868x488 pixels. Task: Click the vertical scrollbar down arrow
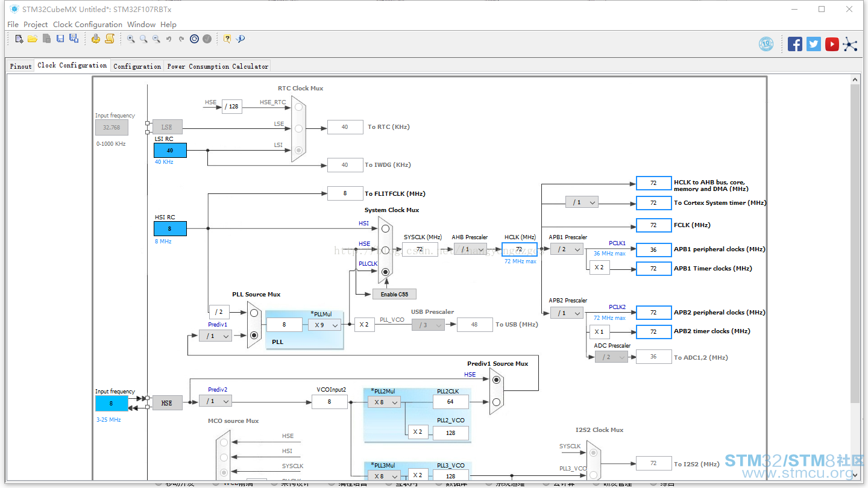pos(855,475)
